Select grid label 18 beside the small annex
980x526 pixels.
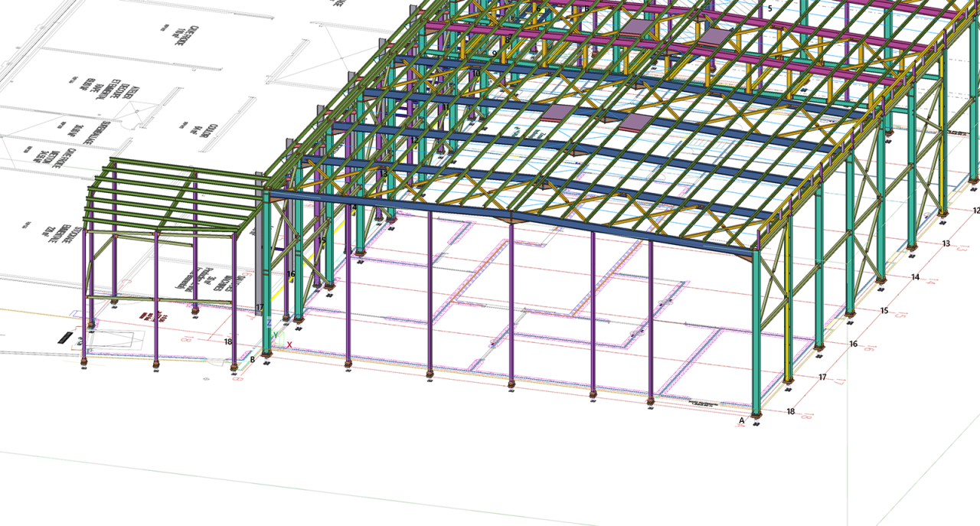coord(227,341)
